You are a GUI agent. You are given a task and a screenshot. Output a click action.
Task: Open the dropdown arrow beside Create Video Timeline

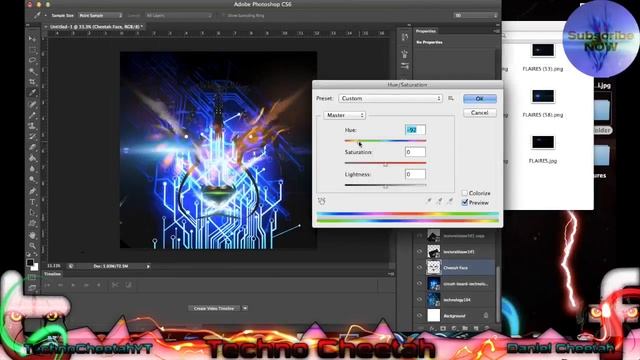(245, 308)
